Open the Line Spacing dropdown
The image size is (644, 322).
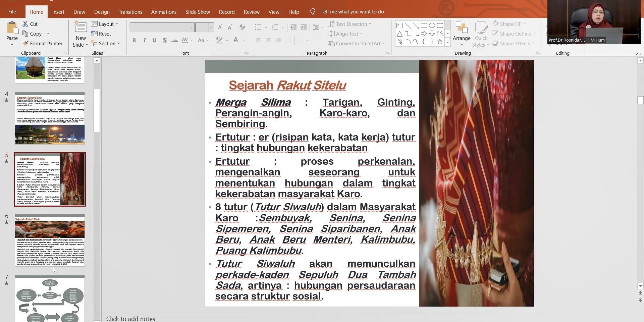click(x=318, y=27)
